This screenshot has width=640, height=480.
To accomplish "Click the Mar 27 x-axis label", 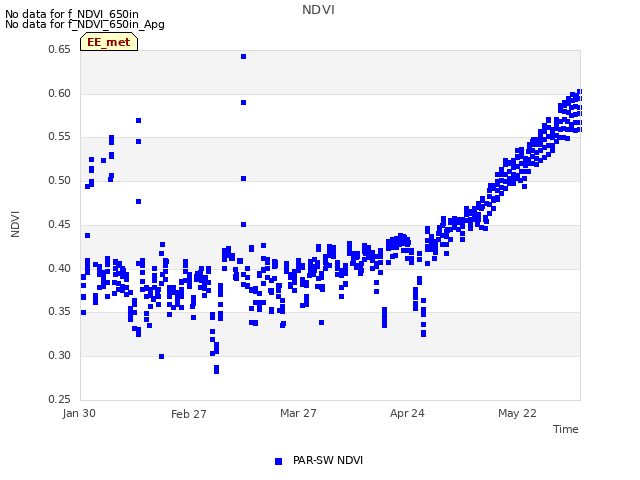I will point(298,413).
